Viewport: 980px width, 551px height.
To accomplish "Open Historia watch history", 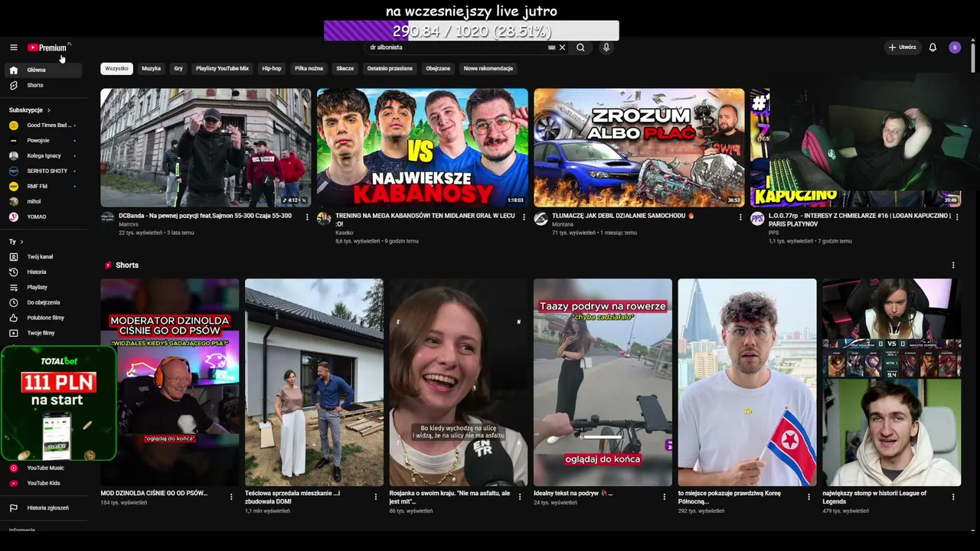I will click(x=44, y=272).
